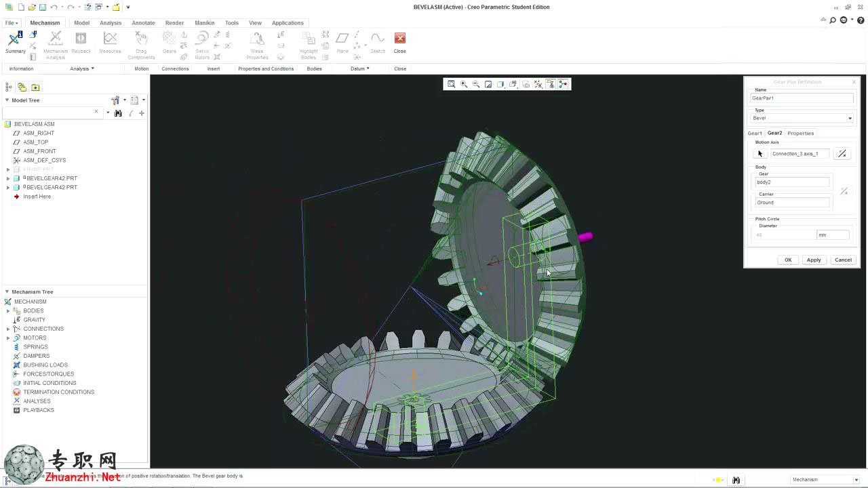Click the GearPair1 name field

pos(802,98)
